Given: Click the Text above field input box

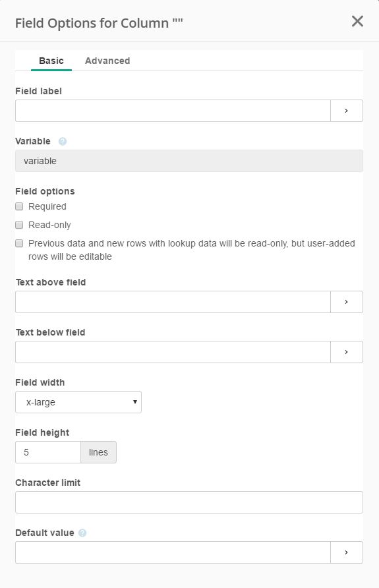Looking at the screenshot, I should pos(173,302).
